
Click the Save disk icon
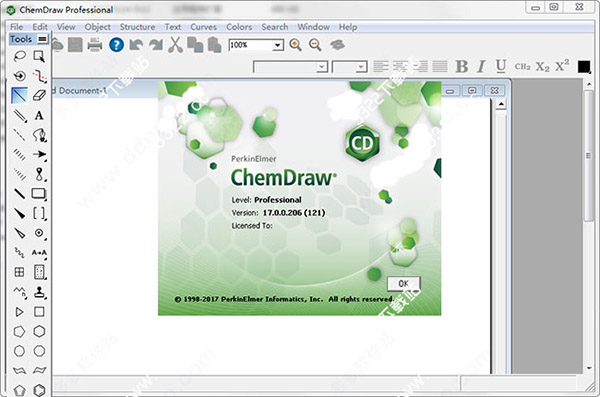click(x=75, y=45)
